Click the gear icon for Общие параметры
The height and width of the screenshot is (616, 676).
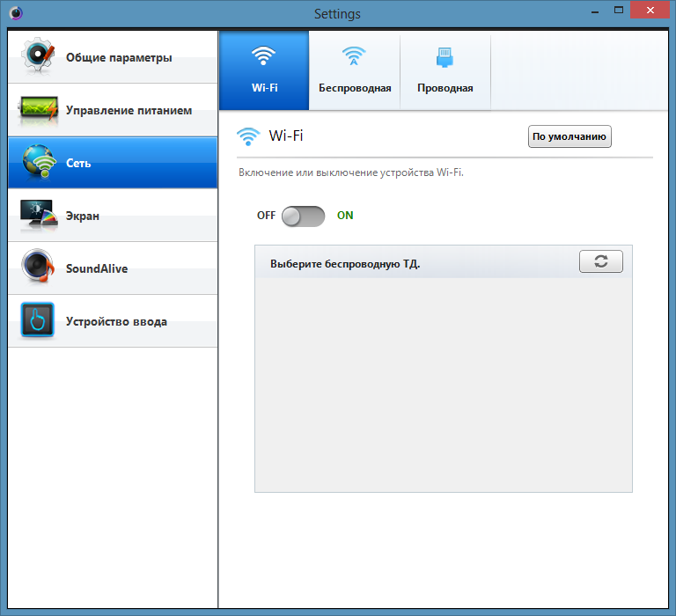click(x=39, y=57)
